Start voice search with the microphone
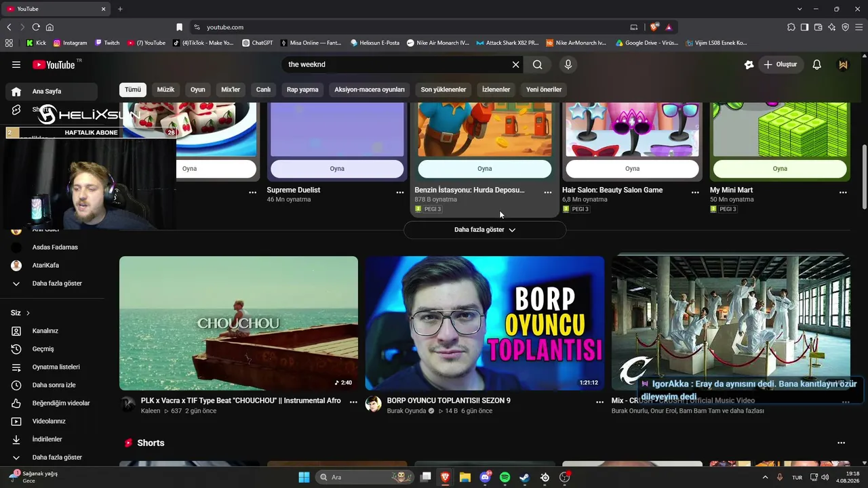The image size is (868, 488). coord(568,64)
